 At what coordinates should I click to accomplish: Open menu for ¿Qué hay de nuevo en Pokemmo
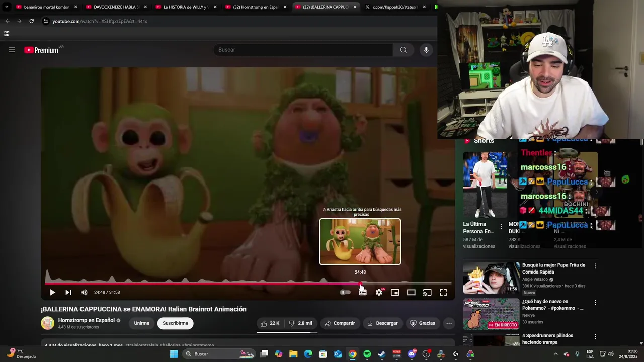(595, 302)
